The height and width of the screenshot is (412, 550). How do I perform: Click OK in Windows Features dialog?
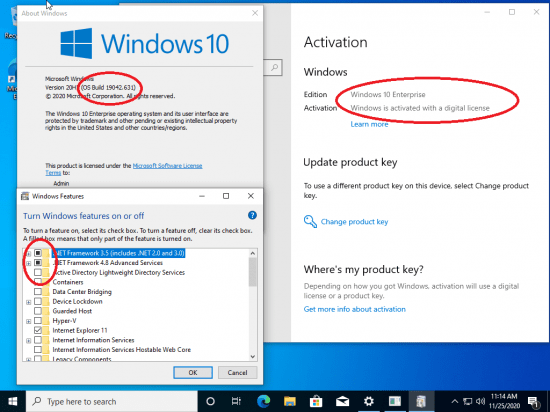(x=193, y=372)
